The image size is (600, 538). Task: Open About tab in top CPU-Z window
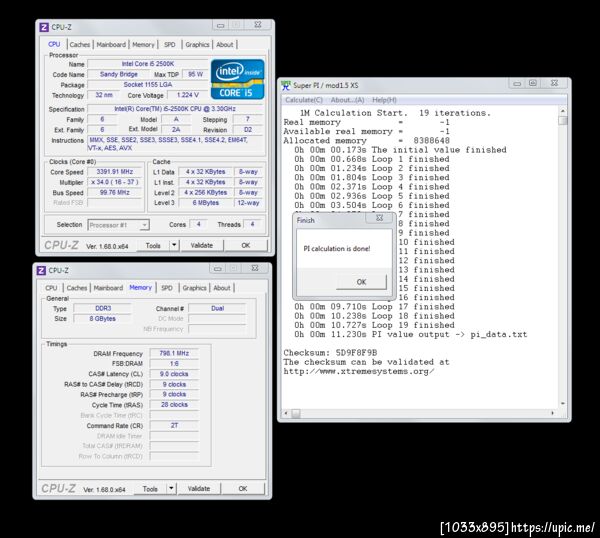pyautogui.click(x=225, y=45)
